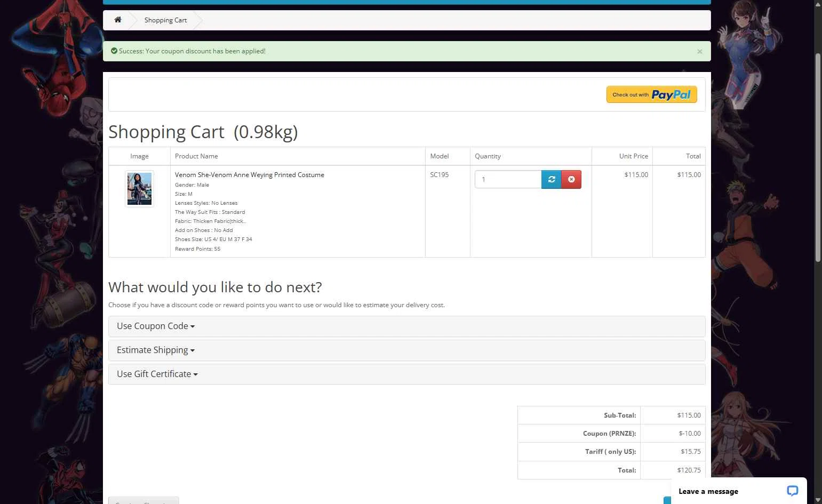Viewport: 822px width, 504px height.
Task: Select the Coupon (PRNZE) label
Action: [609, 434]
